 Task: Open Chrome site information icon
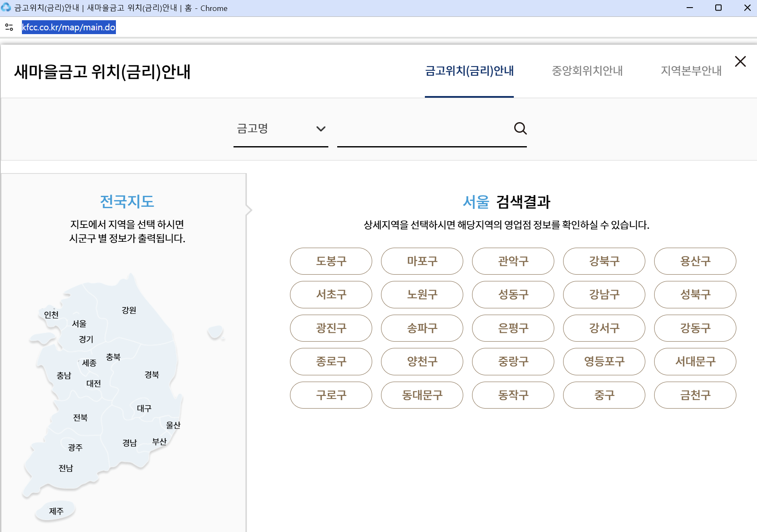point(9,27)
